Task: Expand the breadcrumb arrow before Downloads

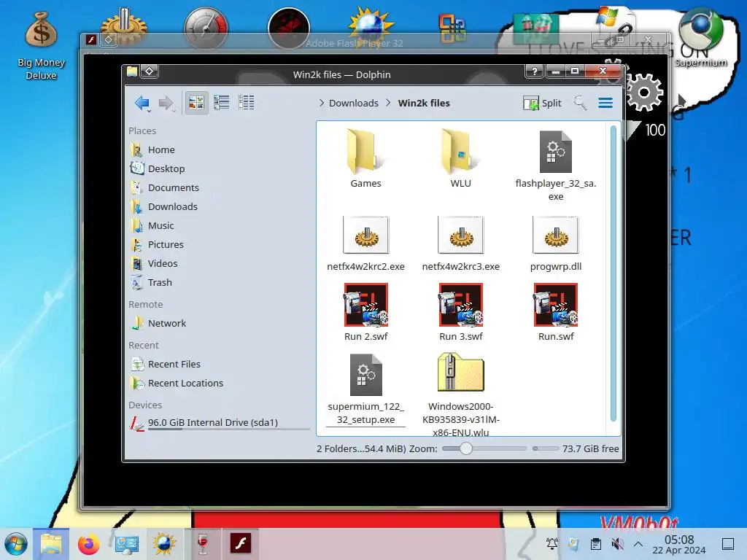Action: click(x=322, y=103)
